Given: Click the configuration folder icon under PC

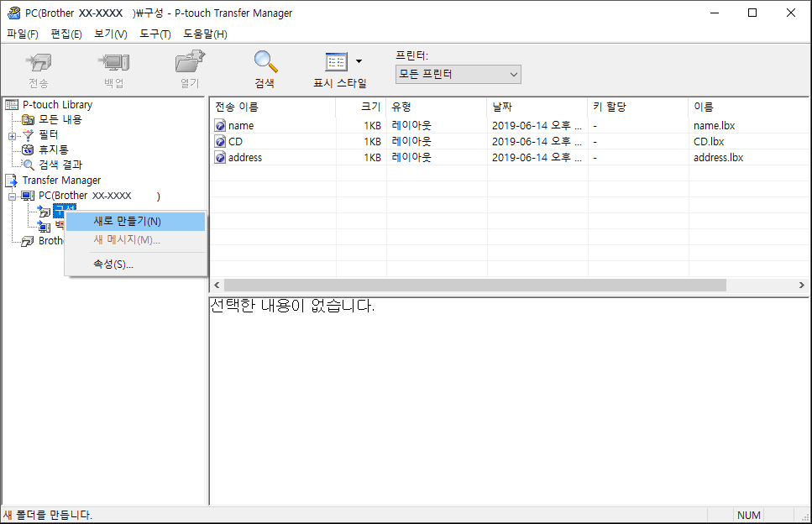Looking at the screenshot, I should 45,212.
